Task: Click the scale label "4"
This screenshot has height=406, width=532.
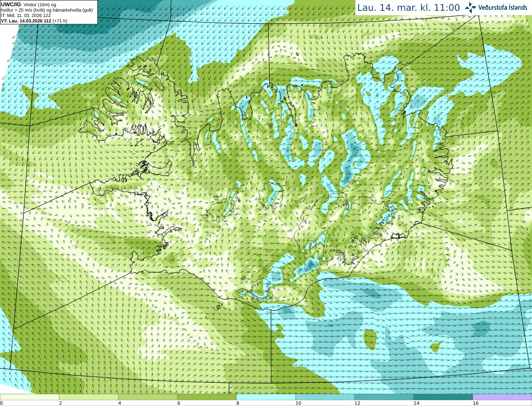Action: [x=120, y=403]
